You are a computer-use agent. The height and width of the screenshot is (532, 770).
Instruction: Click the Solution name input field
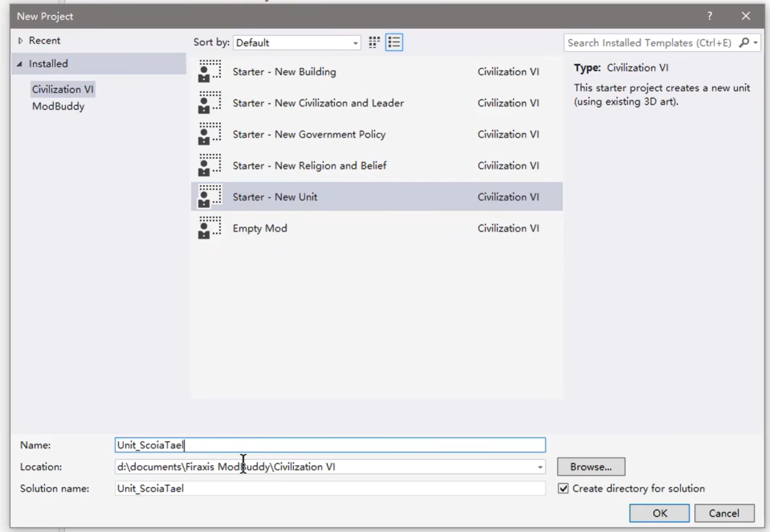click(331, 489)
